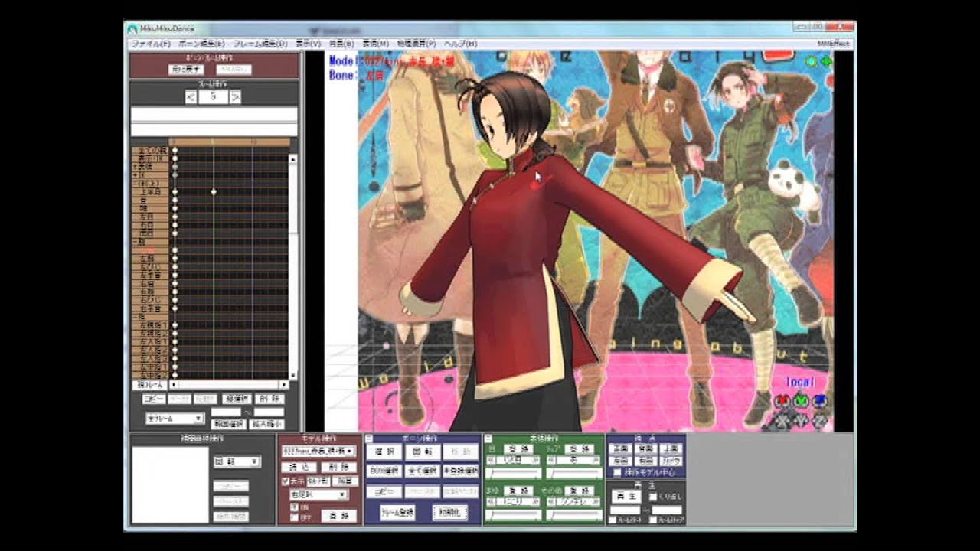Click the 読込 load model button
980x551 pixels.
(299, 468)
